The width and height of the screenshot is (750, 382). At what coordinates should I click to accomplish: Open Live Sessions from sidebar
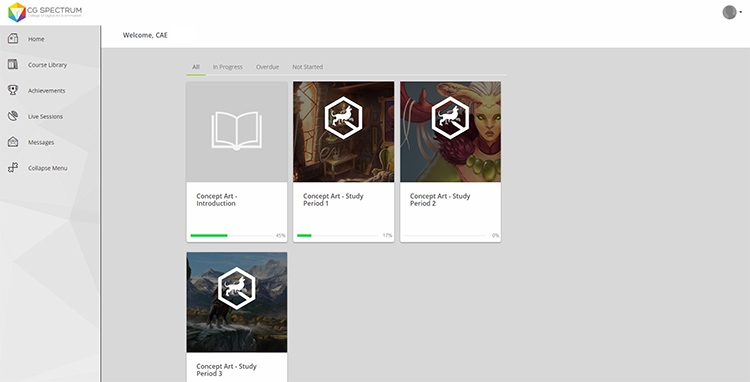(x=45, y=117)
